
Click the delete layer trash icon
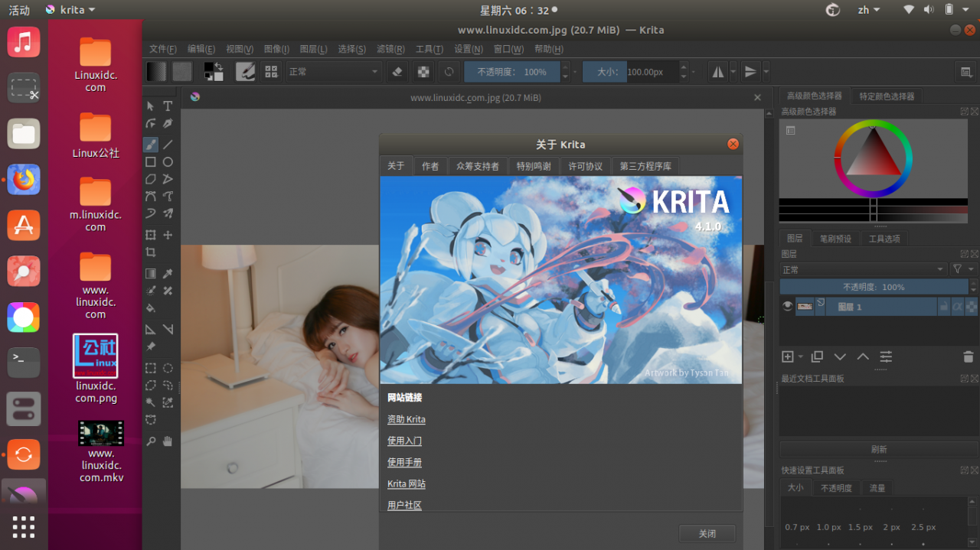tap(969, 356)
